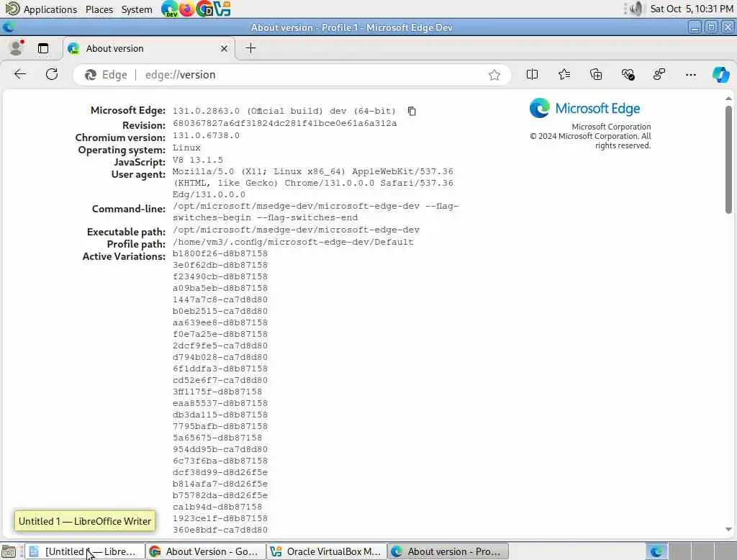Viewport: 737px width, 560px height.
Task: Click the Microsoft Edge logo on page
Action: [584, 109]
